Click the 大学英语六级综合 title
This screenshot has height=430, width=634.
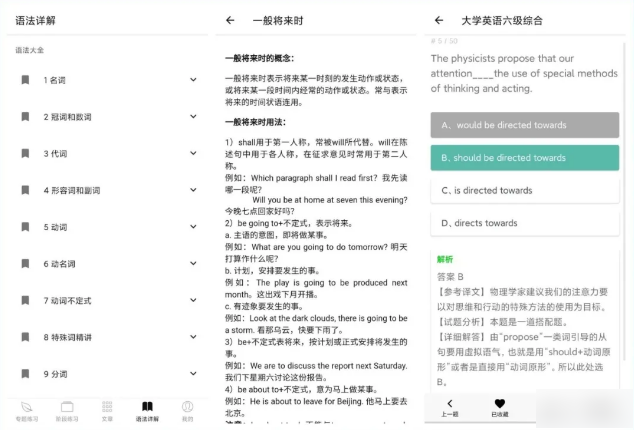(502, 21)
